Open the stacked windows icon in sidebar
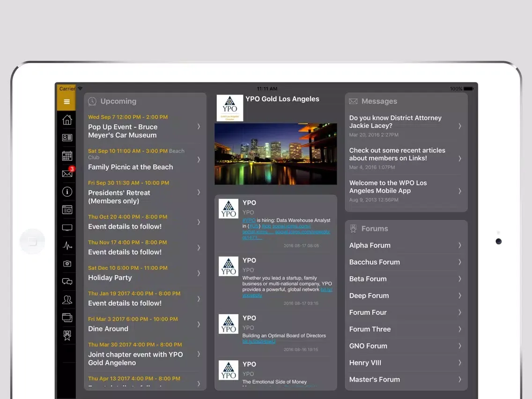This screenshot has height=399, width=532. point(67,318)
